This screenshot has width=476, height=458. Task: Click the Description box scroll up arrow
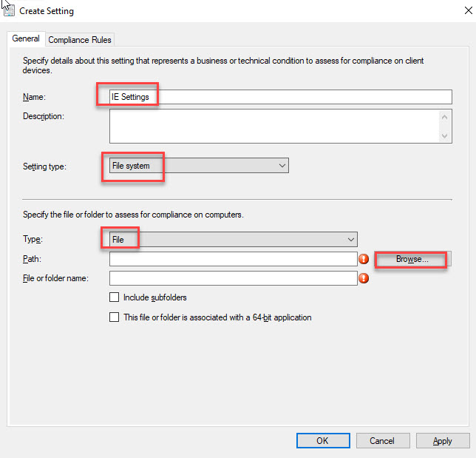pos(445,117)
